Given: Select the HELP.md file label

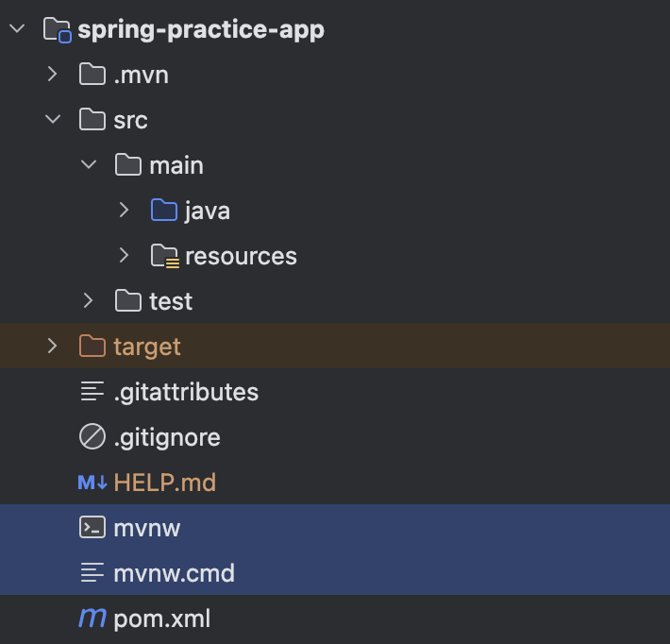Looking at the screenshot, I should point(164,483).
